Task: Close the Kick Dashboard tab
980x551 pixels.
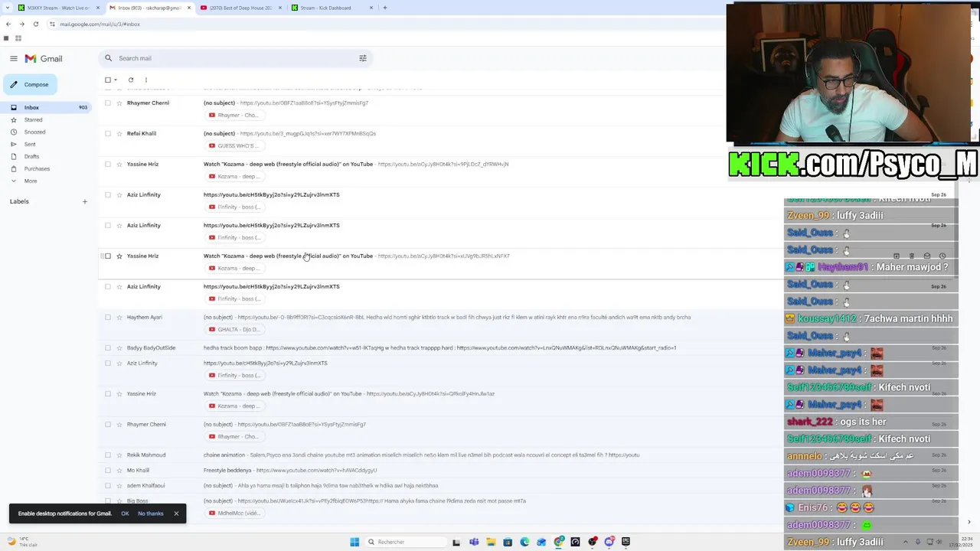Action: click(x=371, y=8)
